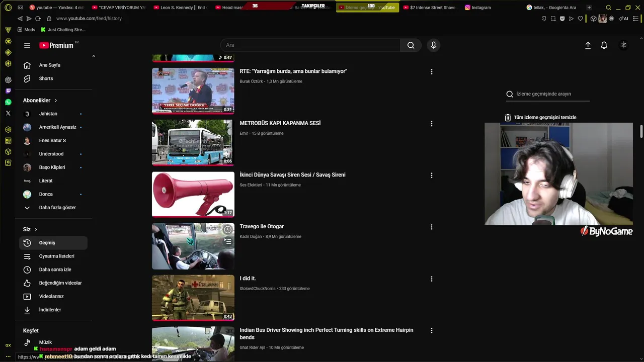Click Watch Later clock on Travego thumbnail
Screen dimensions: 644x362
tap(228, 229)
